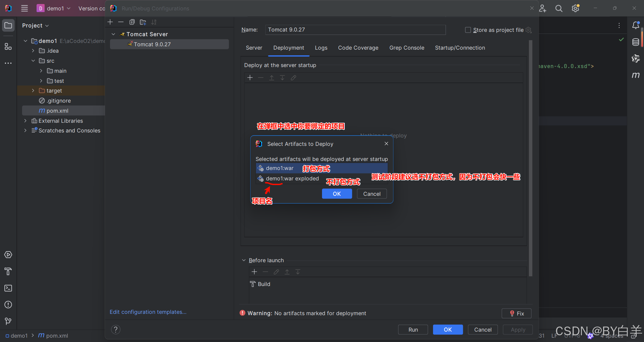Select the demo1:war artifact
Image resolution: width=644 pixels, height=342 pixels.
point(322,168)
